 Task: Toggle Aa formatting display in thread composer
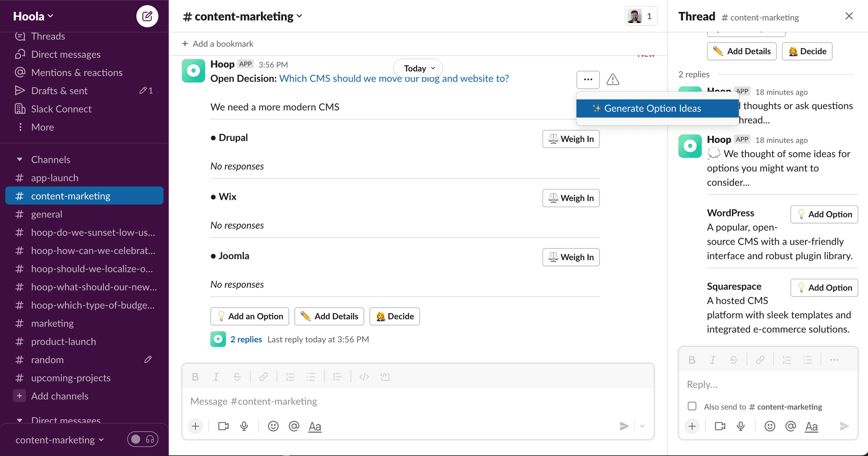811,426
